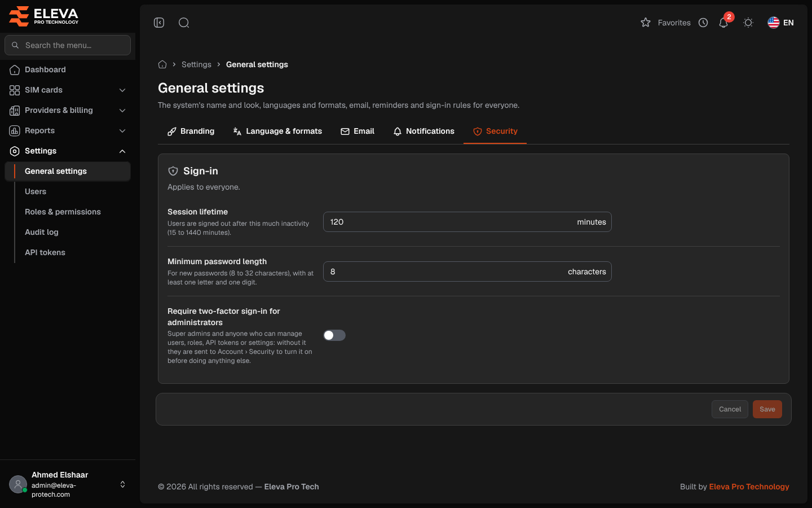Select the Security tab
Viewport: 812px width, 508px height.
[495, 131]
